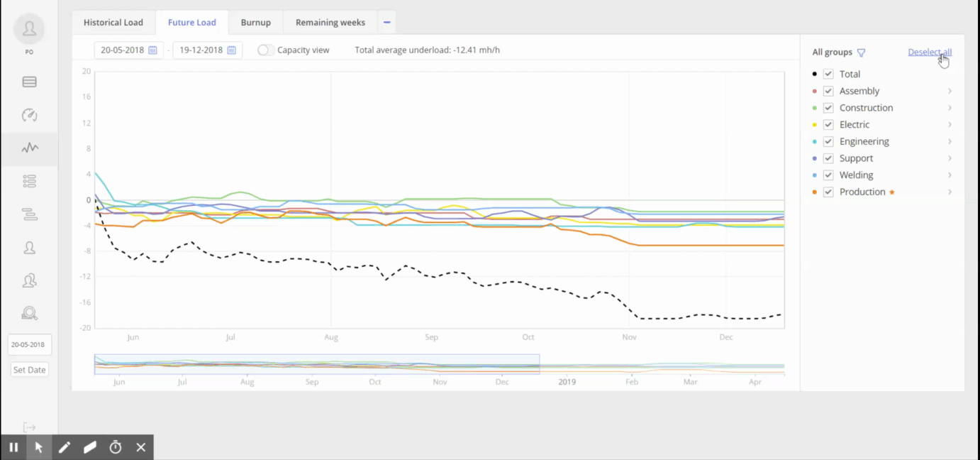This screenshot has height=460, width=980.
Task: Select the load chart waveform sidebar icon
Action: point(29,148)
